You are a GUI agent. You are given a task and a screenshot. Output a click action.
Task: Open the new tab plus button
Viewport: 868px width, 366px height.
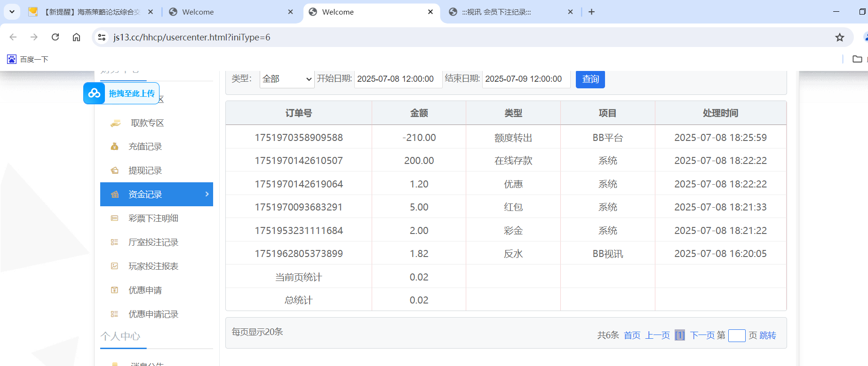pos(591,12)
